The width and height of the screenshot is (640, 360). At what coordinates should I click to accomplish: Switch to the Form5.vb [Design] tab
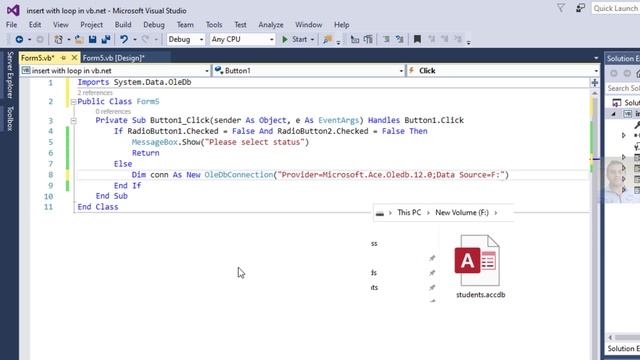point(113,58)
